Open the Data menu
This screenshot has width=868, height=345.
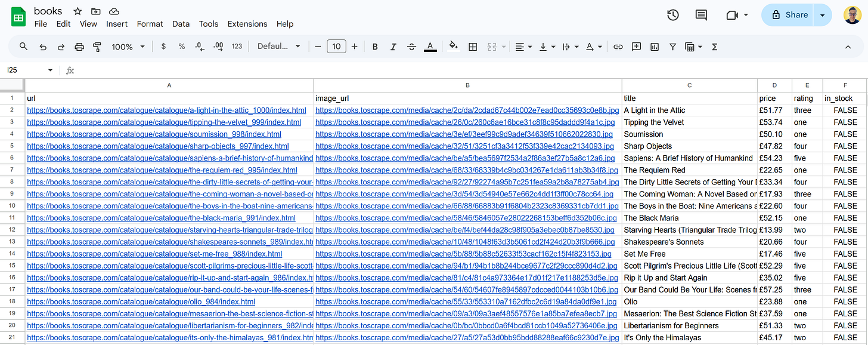[x=181, y=24]
